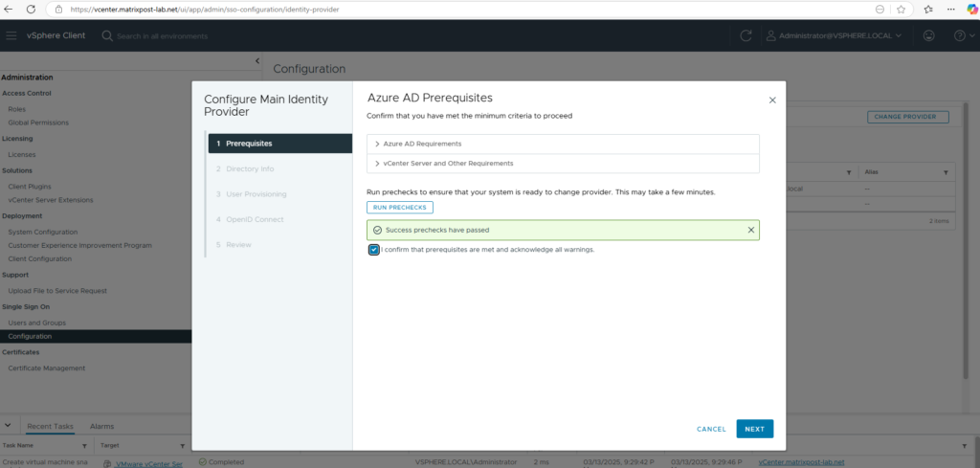The width and height of the screenshot is (980, 468).
Task: Uncheck the confirm prerequisites checkbox
Action: point(372,250)
